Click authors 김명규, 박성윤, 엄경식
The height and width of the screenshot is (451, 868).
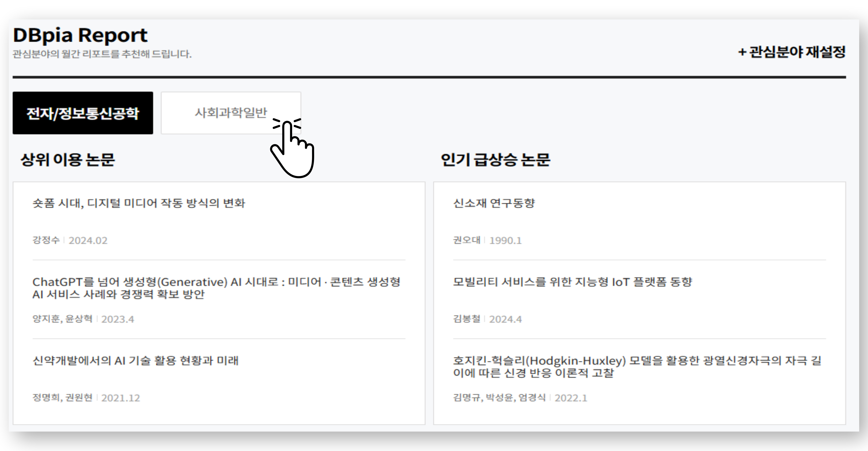tap(499, 398)
